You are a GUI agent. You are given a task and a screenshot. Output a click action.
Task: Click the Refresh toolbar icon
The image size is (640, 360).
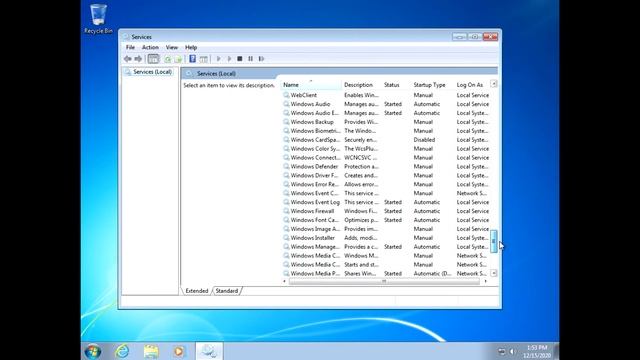pos(167,59)
